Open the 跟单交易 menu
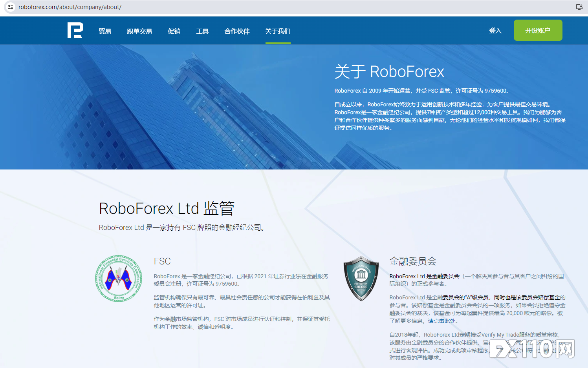The width and height of the screenshot is (588, 368). click(139, 31)
